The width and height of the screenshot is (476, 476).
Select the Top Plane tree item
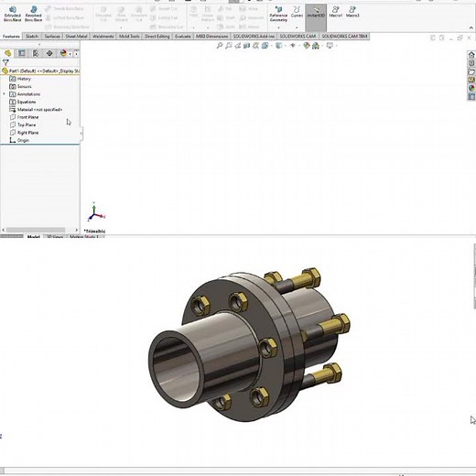[x=23, y=124]
